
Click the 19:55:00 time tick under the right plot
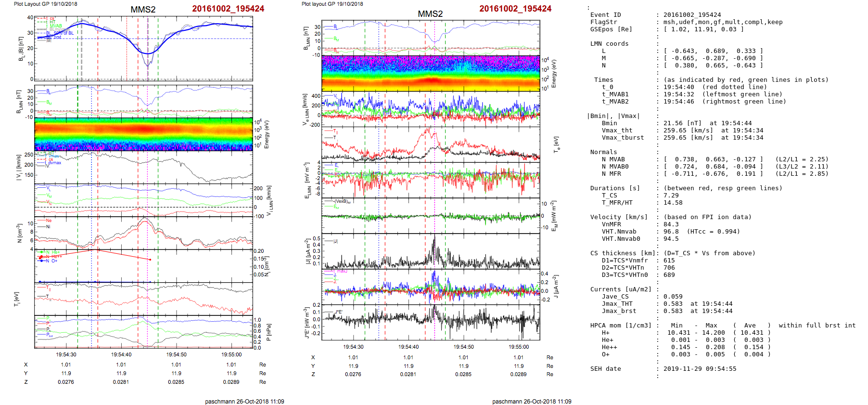[x=518, y=347]
